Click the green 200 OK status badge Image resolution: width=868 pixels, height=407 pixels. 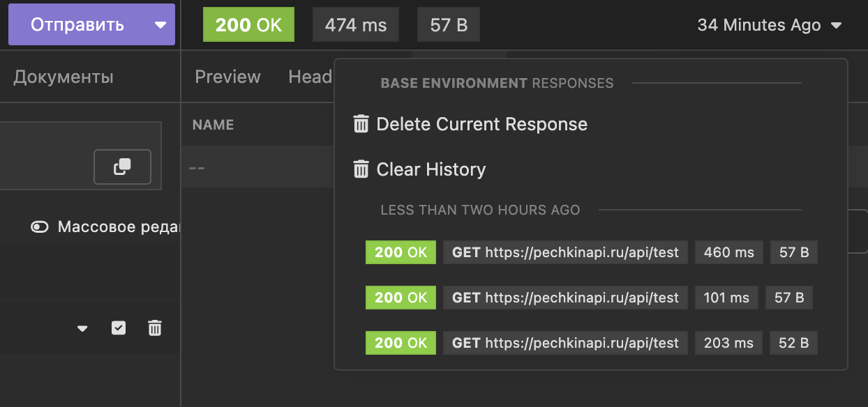click(x=248, y=24)
